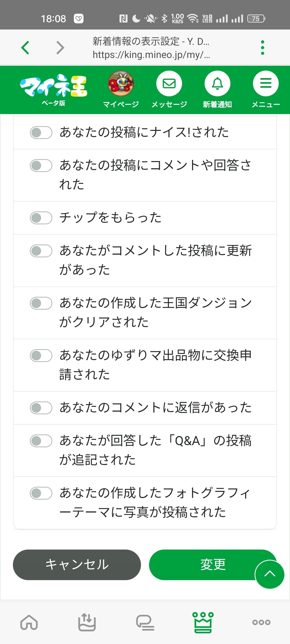Screen dimensions: 290x644
Task: Enable the チップをもらった notification toggle
Action: (41, 218)
